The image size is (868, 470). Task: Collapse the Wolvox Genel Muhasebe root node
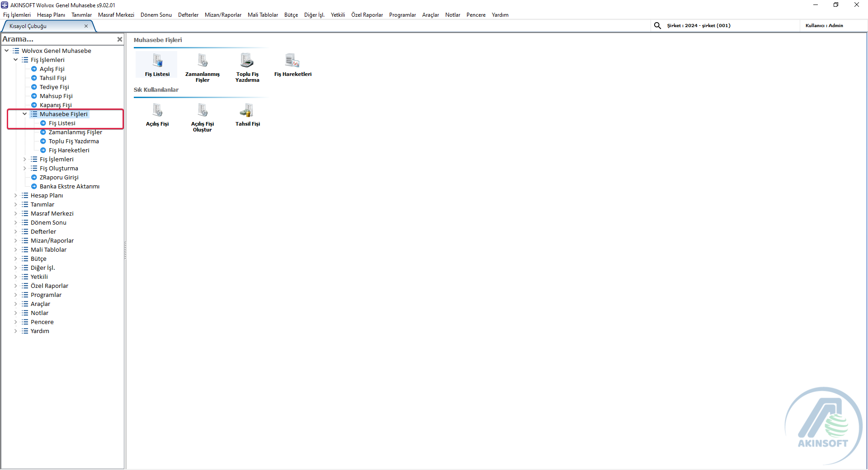[x=7, y=51]
